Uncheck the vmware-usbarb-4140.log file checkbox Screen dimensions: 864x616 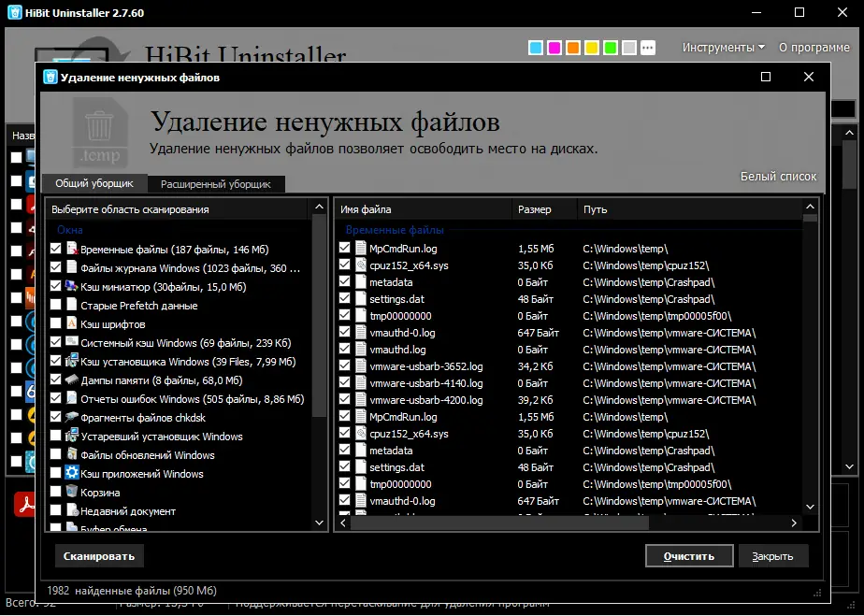[344, 382]
